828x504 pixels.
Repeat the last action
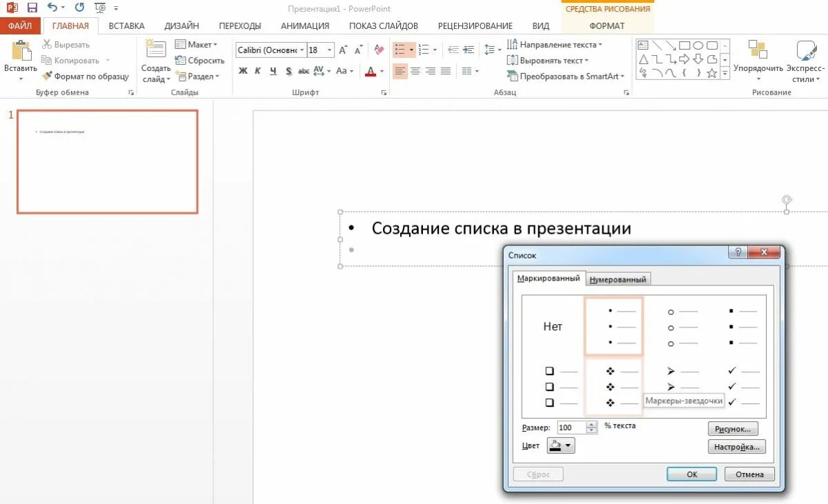click(79, 8)
